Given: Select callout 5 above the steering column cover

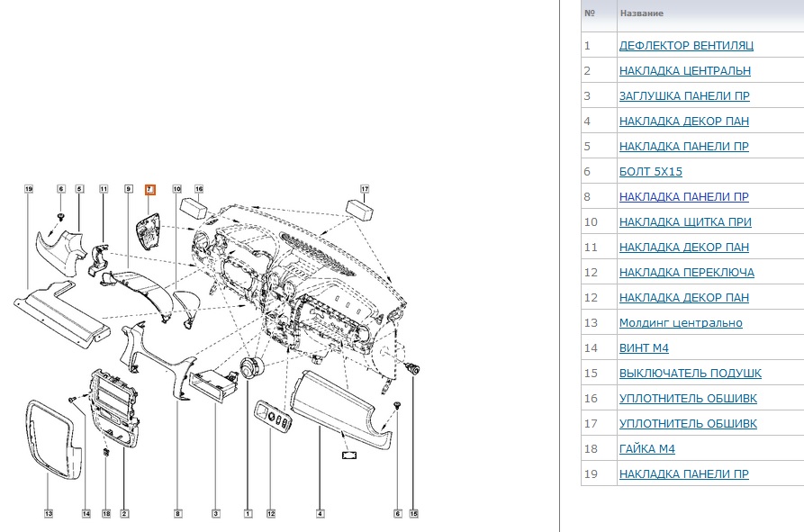Looking at the screenshot, I should tap(79, 189).
